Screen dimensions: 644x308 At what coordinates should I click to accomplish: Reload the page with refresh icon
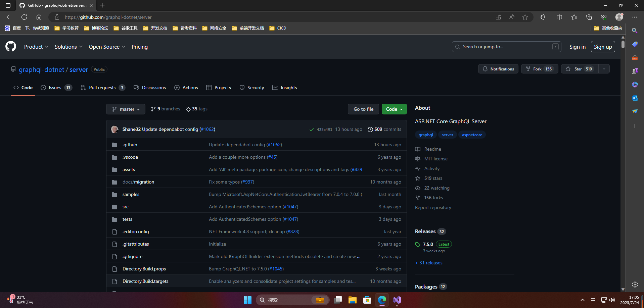point(24,17)
